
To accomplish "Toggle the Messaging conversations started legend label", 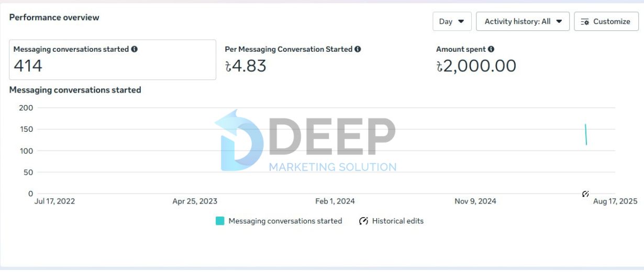I will pyautogui.click(x=285, y=221).
